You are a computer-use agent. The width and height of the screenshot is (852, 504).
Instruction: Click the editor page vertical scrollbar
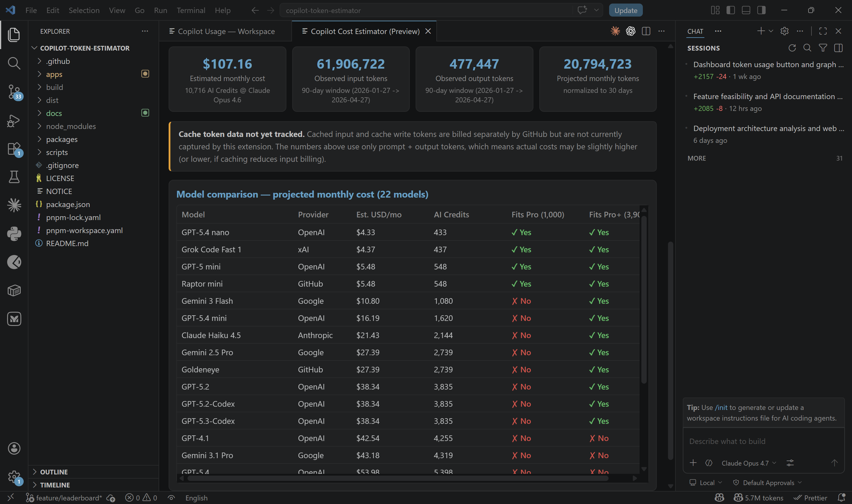(670, 350)
